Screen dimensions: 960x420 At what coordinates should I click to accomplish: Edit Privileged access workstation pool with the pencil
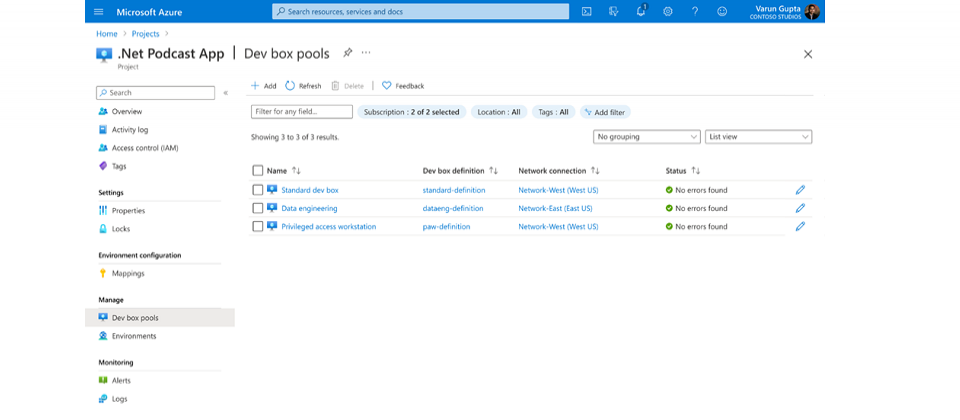[800, 227]
